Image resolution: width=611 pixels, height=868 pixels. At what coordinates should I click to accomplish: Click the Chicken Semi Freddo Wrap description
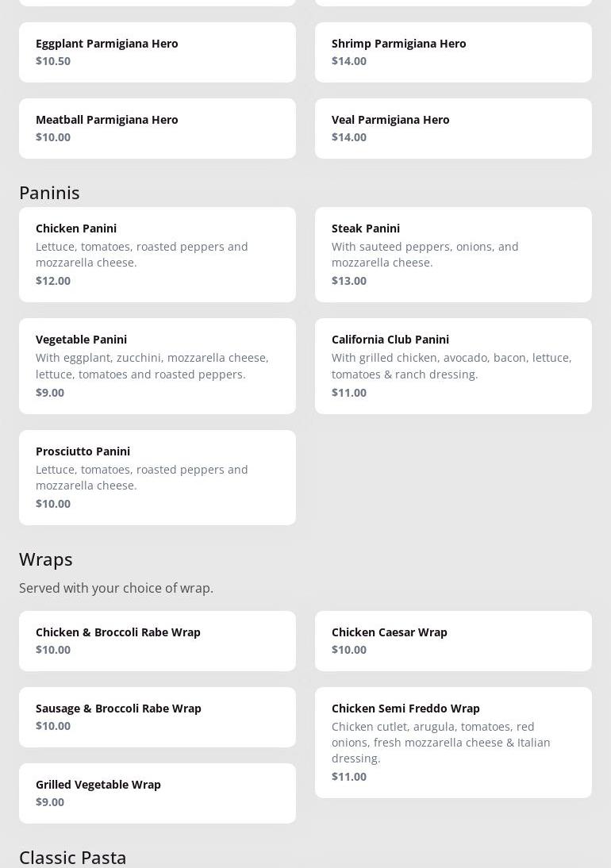441,743
